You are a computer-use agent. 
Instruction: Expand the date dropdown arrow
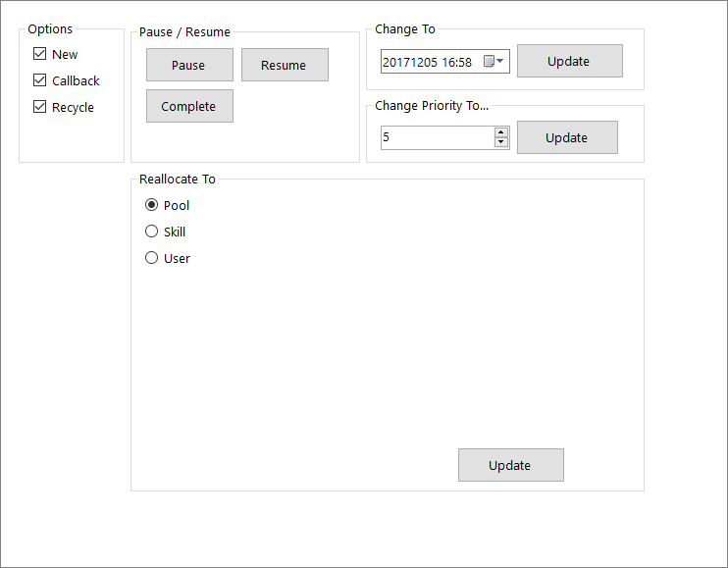point(500,61)
